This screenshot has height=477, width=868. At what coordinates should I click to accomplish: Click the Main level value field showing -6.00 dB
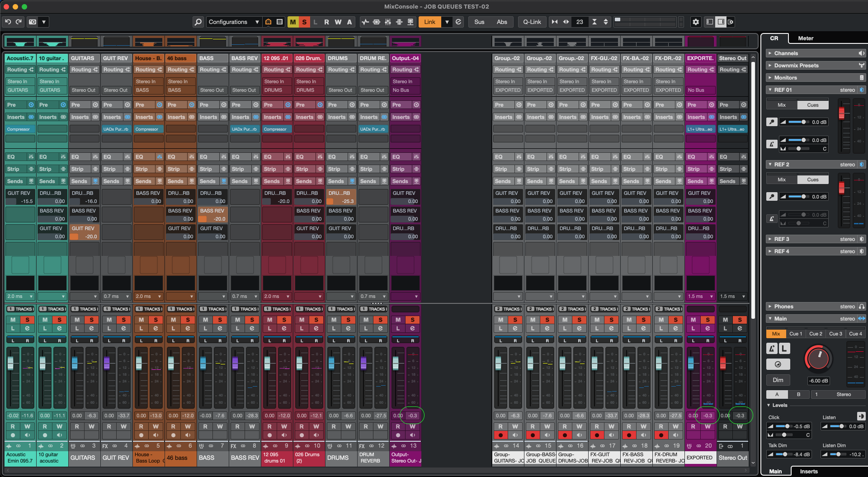[818, 381]
